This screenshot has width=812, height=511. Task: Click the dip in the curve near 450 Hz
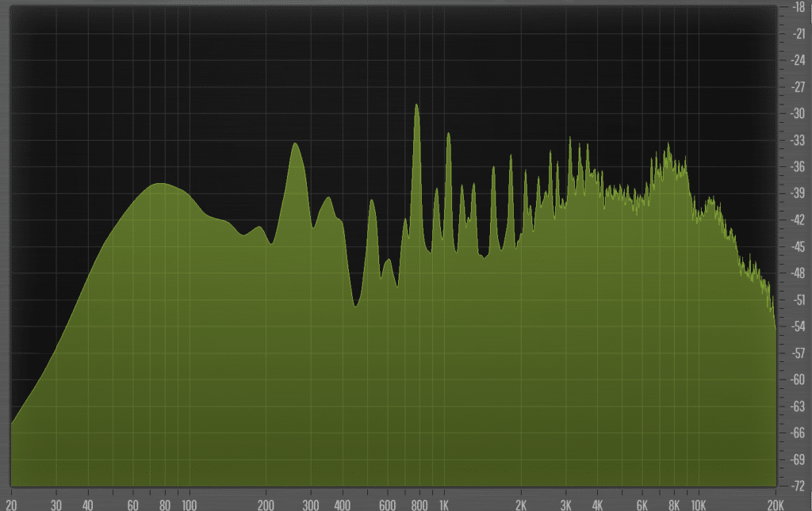pyautogui.click(x=355, y=305)
